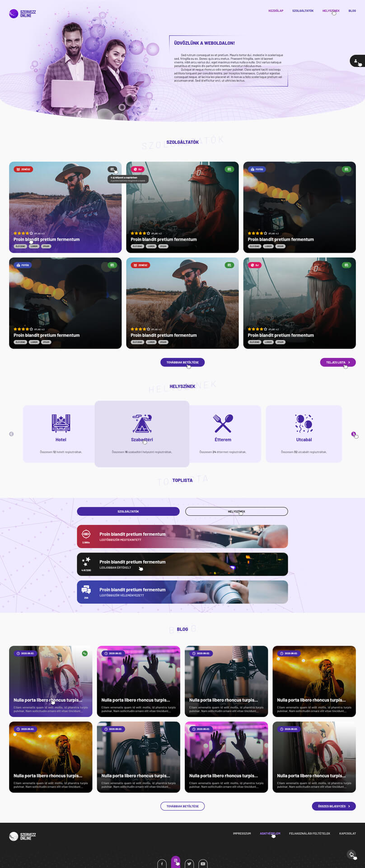
Task: Open the Teljes lista button
Action: click(338, 362)
